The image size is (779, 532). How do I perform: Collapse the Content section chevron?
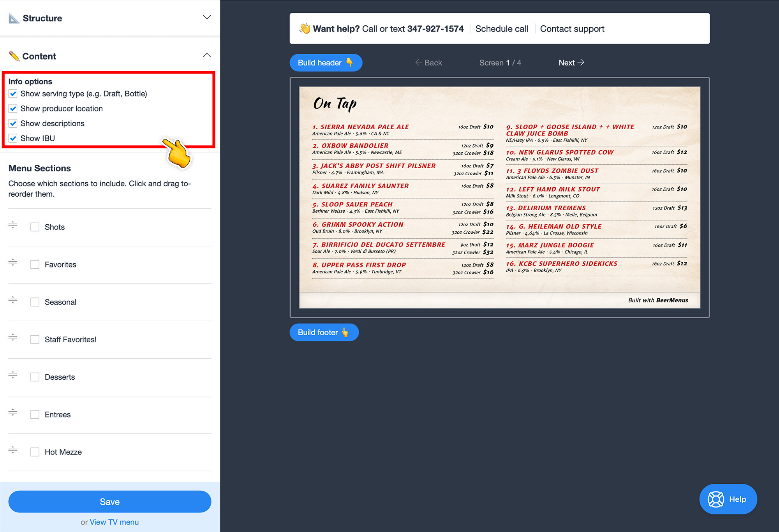click(207, 55)
